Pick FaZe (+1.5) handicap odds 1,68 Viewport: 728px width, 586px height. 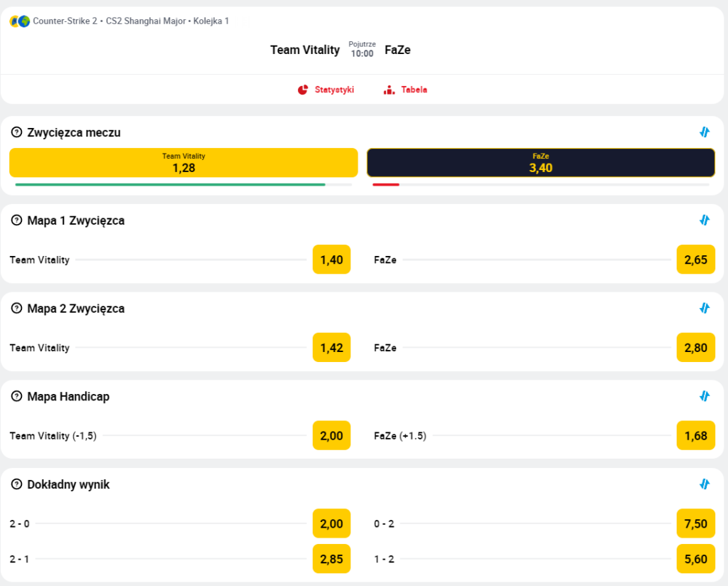coord(695,435)
